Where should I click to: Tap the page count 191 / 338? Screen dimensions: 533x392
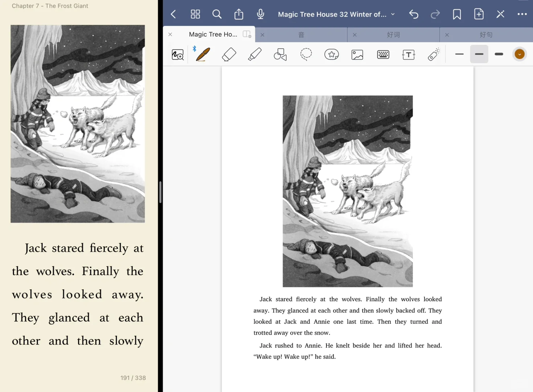click(x=133, y=378)
